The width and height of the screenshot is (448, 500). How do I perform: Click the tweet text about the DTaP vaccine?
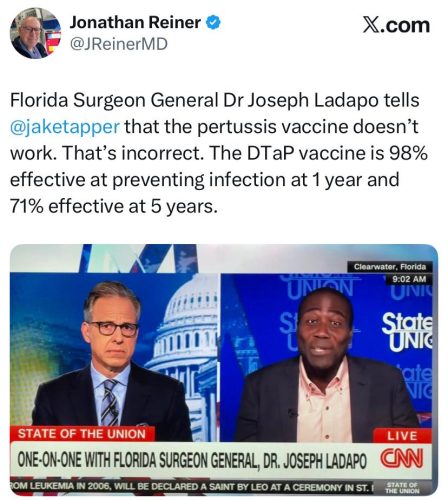[x=218, y=153]
